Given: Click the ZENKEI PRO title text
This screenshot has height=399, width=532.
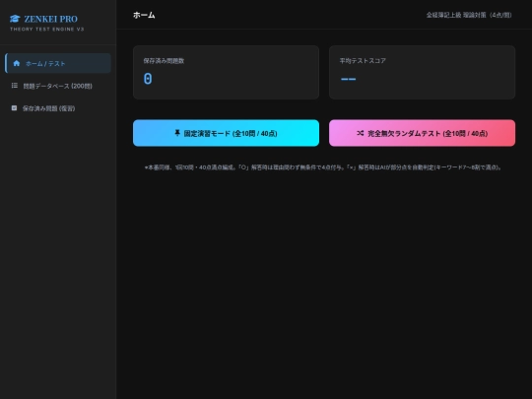Looking at the screenshot, I should (x=50, y=19).
